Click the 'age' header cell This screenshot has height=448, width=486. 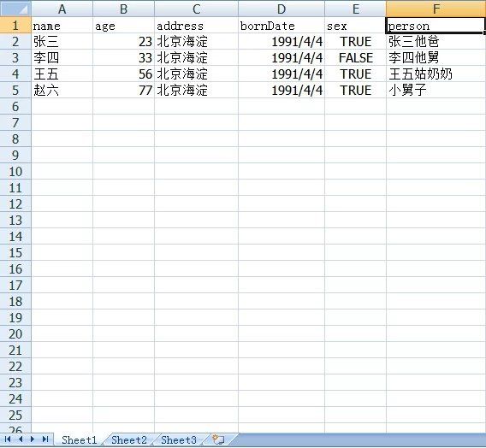click(x=123, y=26)
